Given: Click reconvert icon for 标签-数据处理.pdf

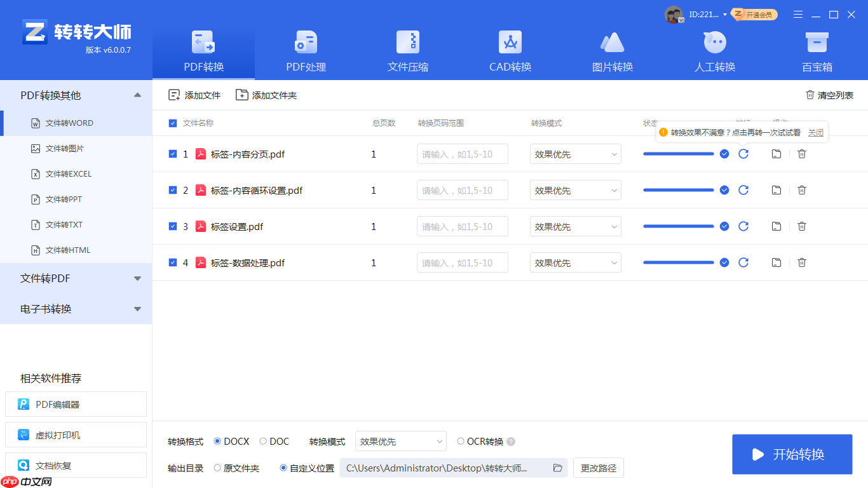Looking at the screenshot, I should [743, 262].
